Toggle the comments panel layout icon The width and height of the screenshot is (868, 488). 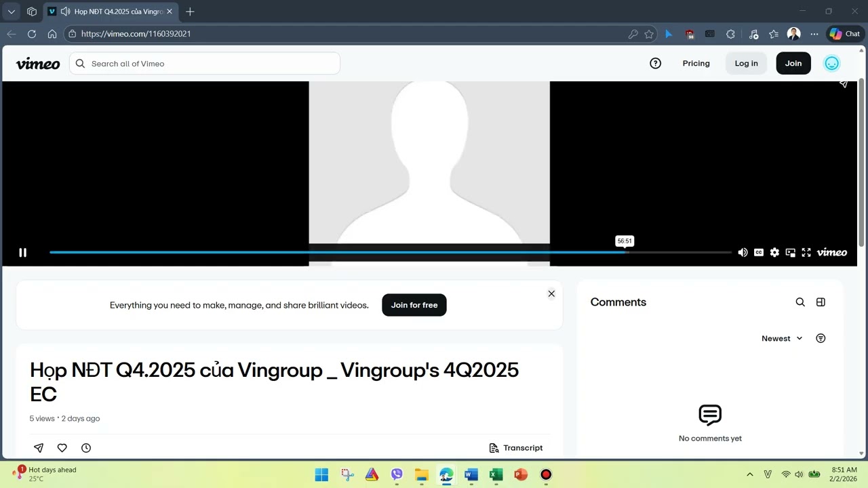[x=821, y=302]
